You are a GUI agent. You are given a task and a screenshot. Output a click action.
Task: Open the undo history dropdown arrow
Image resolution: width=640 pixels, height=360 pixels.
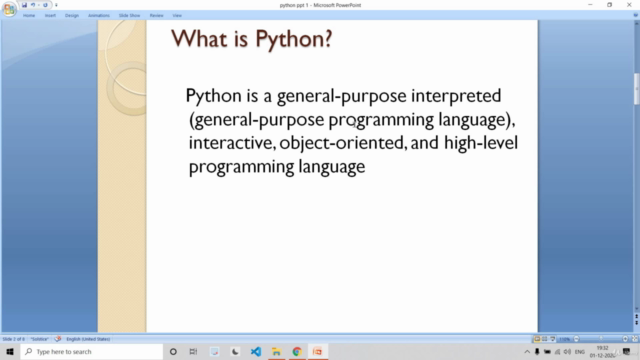tap(38, 5)
